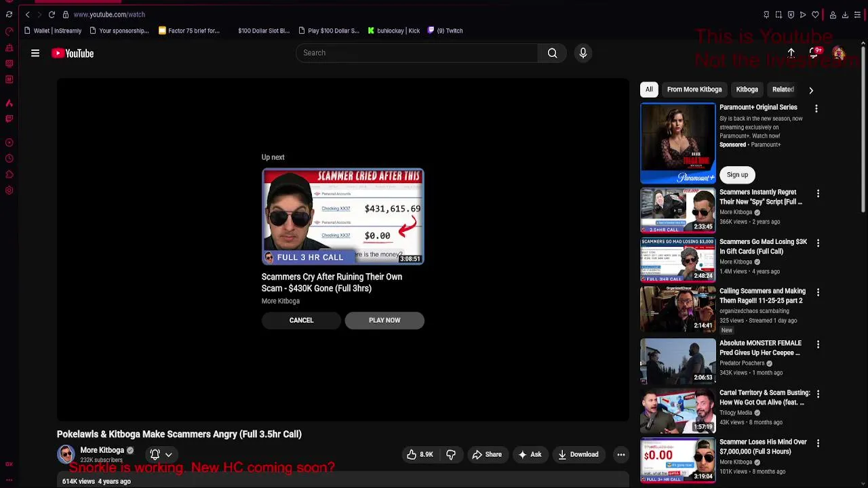868x488 pixels.
Task: Open options for Scammer Loses His Mind video
Action: (818, 443)
